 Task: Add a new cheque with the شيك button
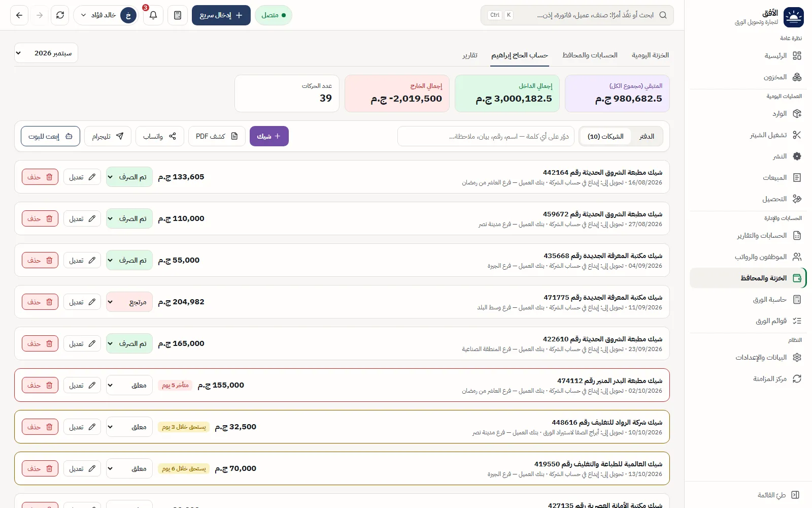(x=269, y=136)
